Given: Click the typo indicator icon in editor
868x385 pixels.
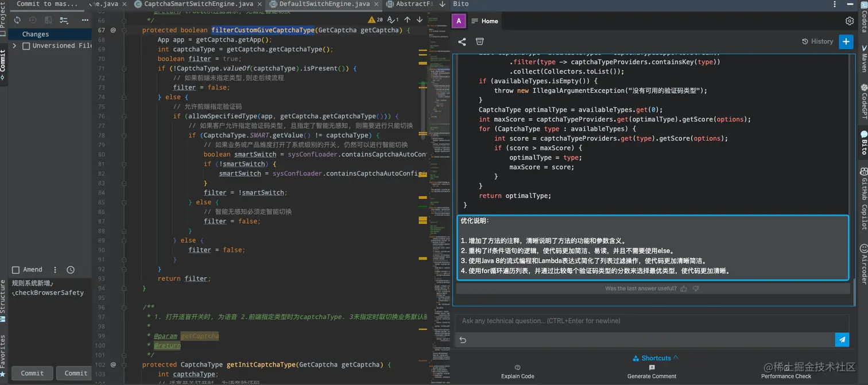Looking at the screenshot, I should coord(393,20).
